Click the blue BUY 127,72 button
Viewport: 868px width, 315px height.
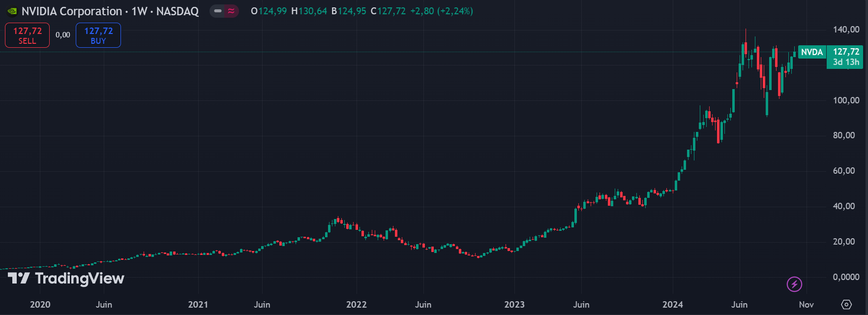click(x=98, y=35)
